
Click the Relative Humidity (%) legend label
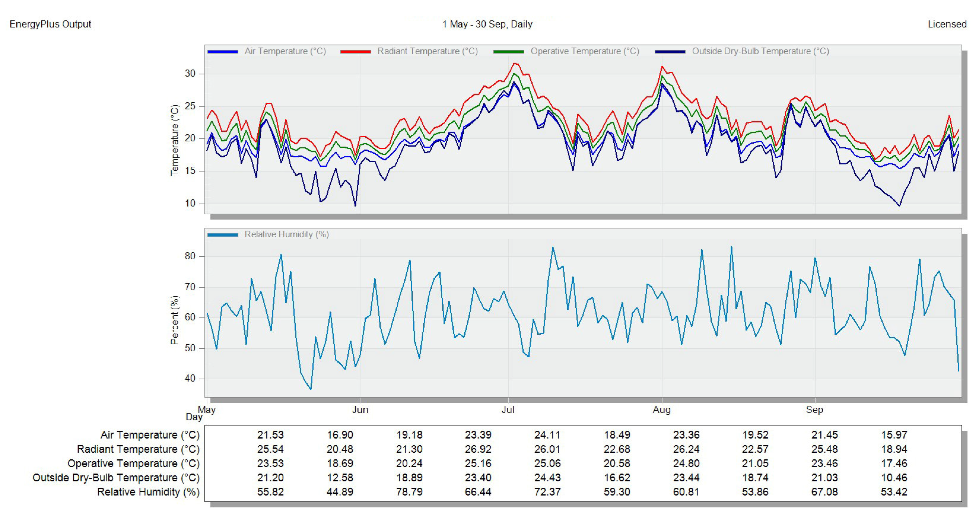coord(286,234)
